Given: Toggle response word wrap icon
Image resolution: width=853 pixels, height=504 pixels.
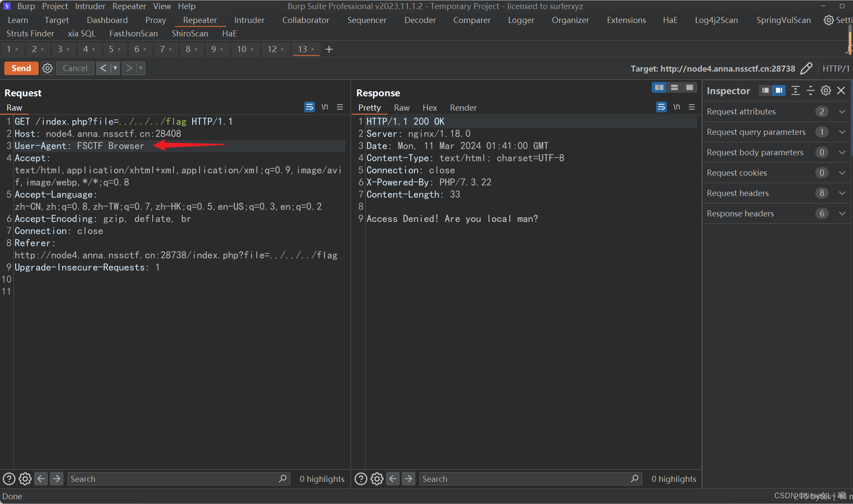Looking at the screenshot, I should (x=661, y=107).
